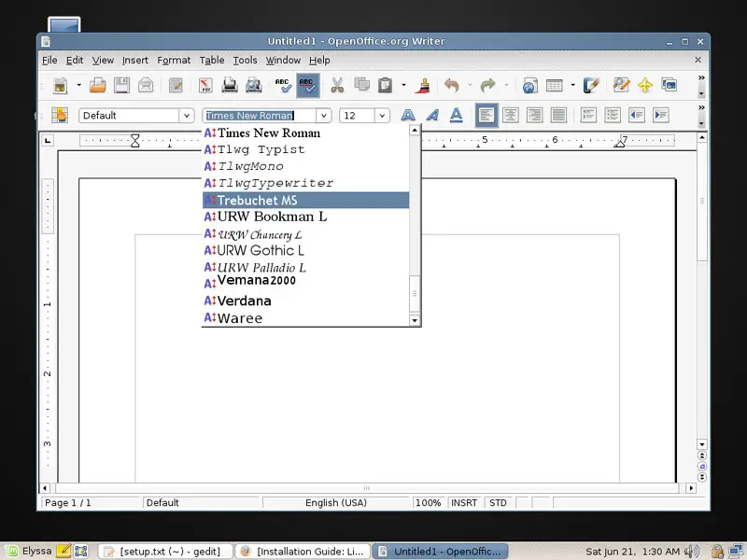Image resolution: width=747 pixels, height=560 pixels.
Task: Expand the formatting toolbar overflow chevron
Action: coord(701,107)
